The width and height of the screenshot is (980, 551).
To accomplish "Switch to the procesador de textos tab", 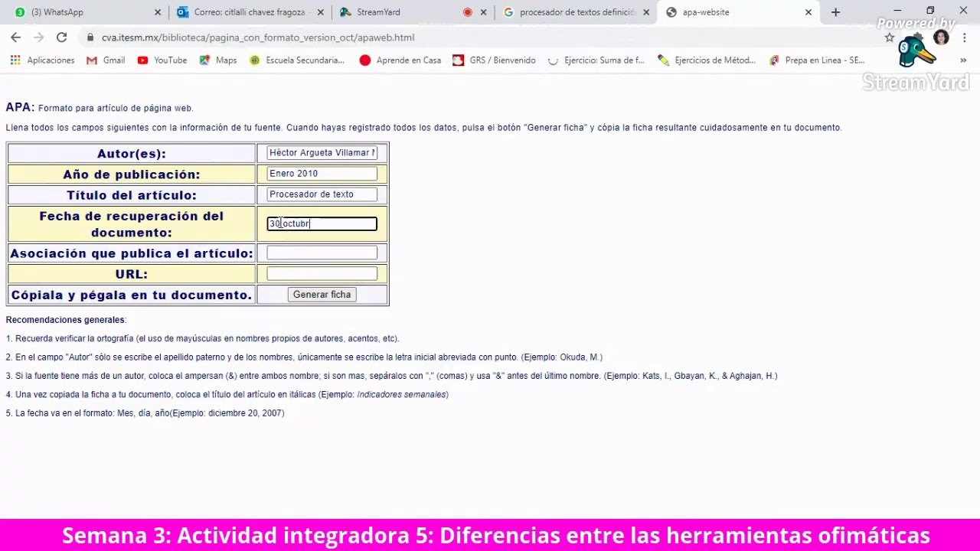I will tap(574, 12).
